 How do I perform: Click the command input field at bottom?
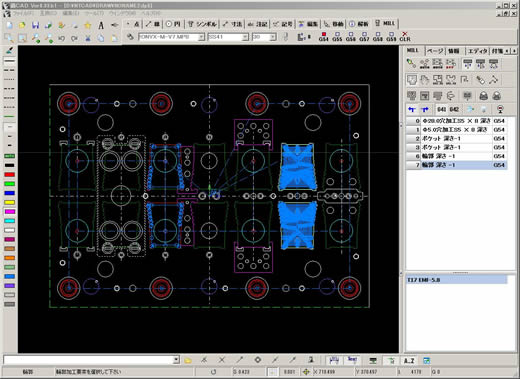pyautogui.click(x=88, y=360)
